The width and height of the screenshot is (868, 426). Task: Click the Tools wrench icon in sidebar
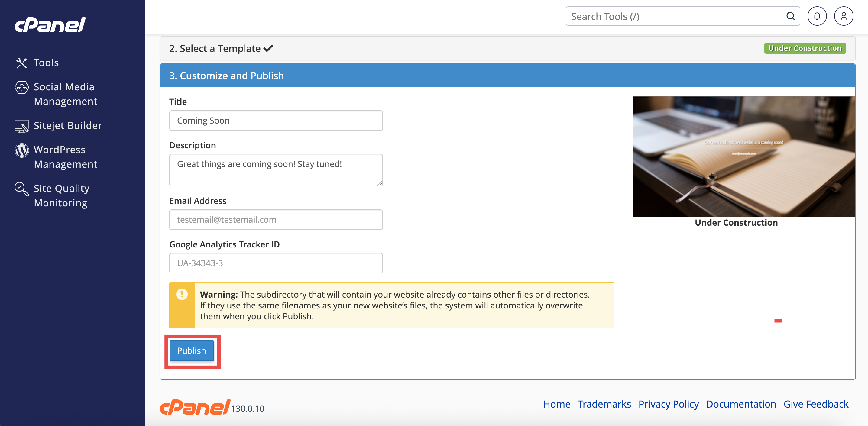pos(21,63)
